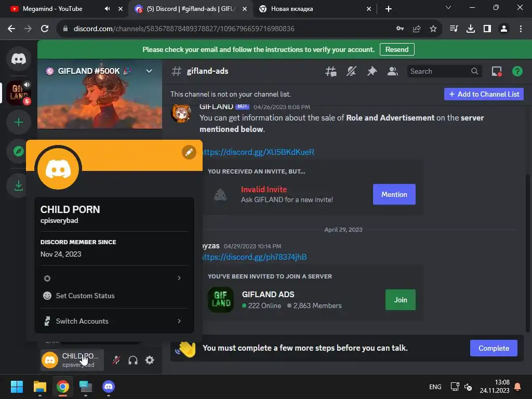Click the Download Apps icon in sidebar

pyautogui.click(x=19, y=185)
